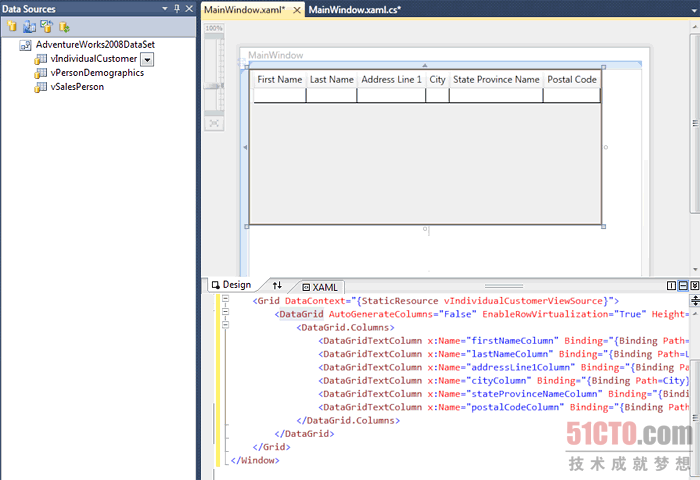The image size is (700, 480).
Task: Open the document tabs list dropdown
Action: (x=695, y=11)
